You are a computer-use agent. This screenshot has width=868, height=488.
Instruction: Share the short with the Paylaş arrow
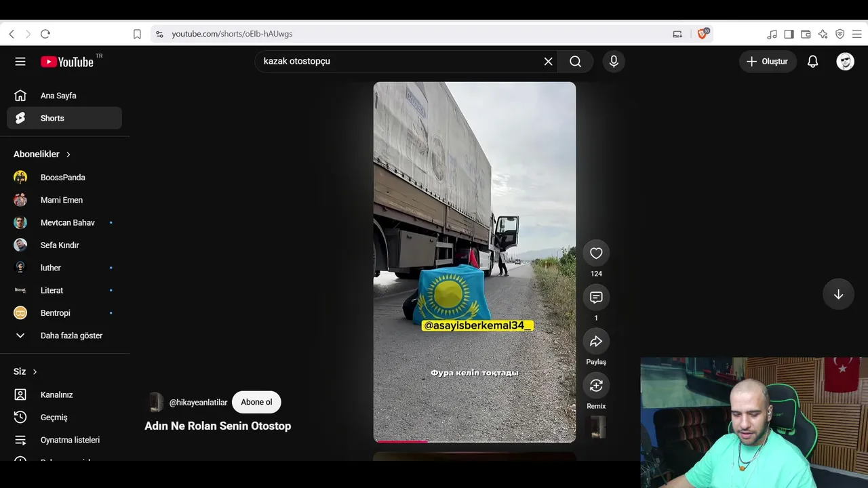(x=596, y=342)
